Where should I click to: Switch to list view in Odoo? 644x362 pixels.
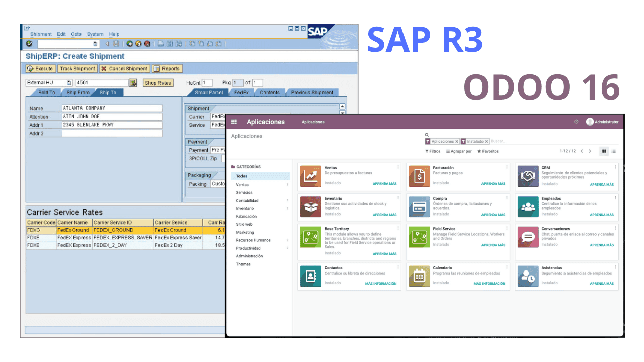tap(614, 151)
